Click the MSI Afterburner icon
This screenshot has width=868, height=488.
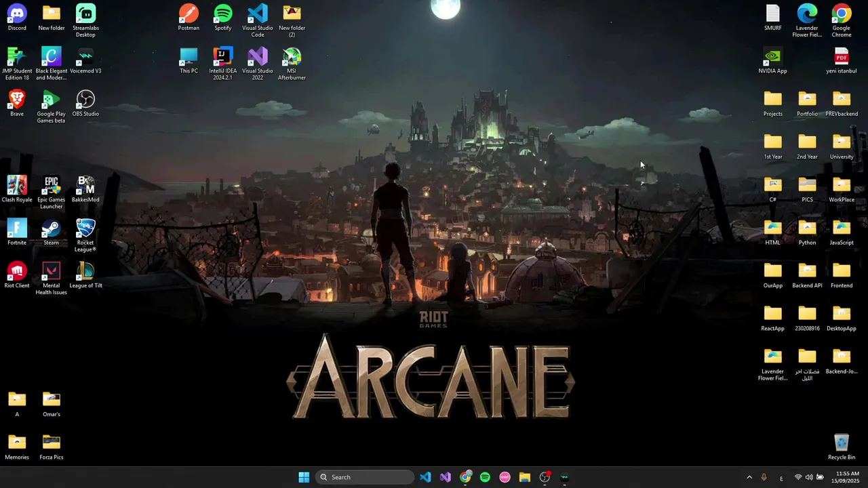(x=292, y=64)
